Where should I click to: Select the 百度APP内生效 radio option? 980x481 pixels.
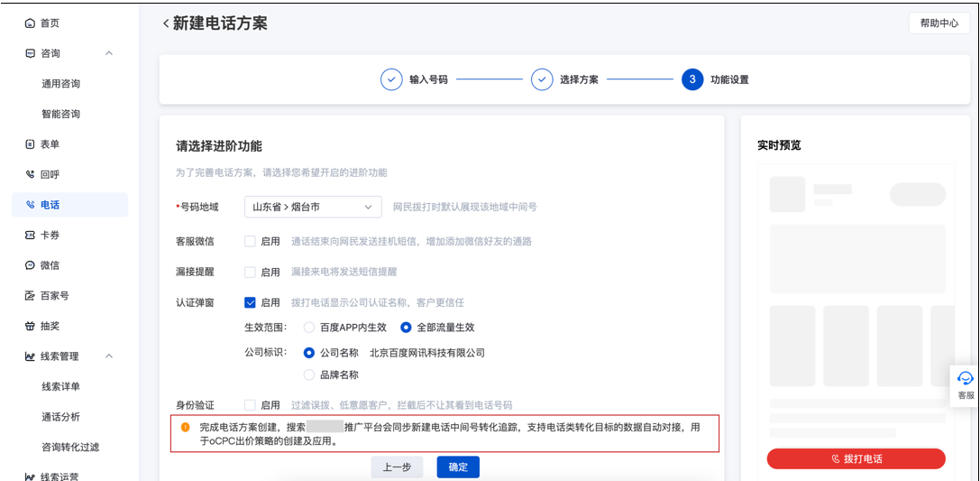309,328
